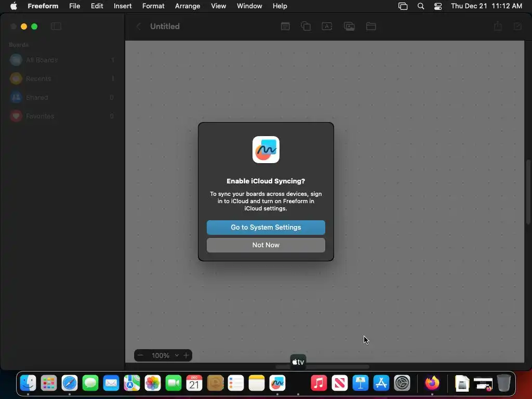The height and width of the screenshot is (399, 532).
Task: Click the Untitled board title
Action: tap(165, 26)
